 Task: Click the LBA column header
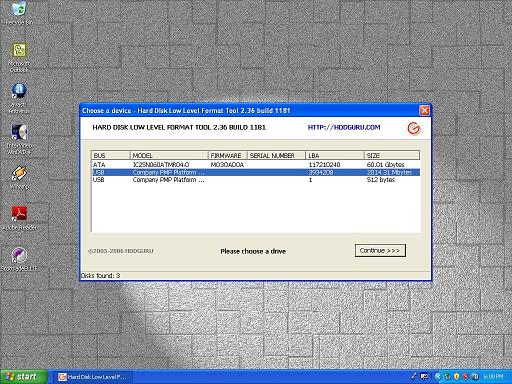click(335, 155)
